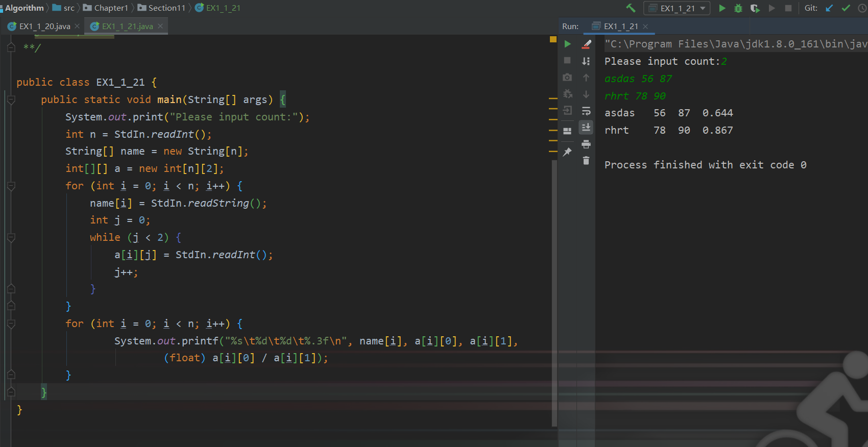The height and width of the screenshot is (447, 868).
Task: Go down the stack trace
Action: click(586, 94)
